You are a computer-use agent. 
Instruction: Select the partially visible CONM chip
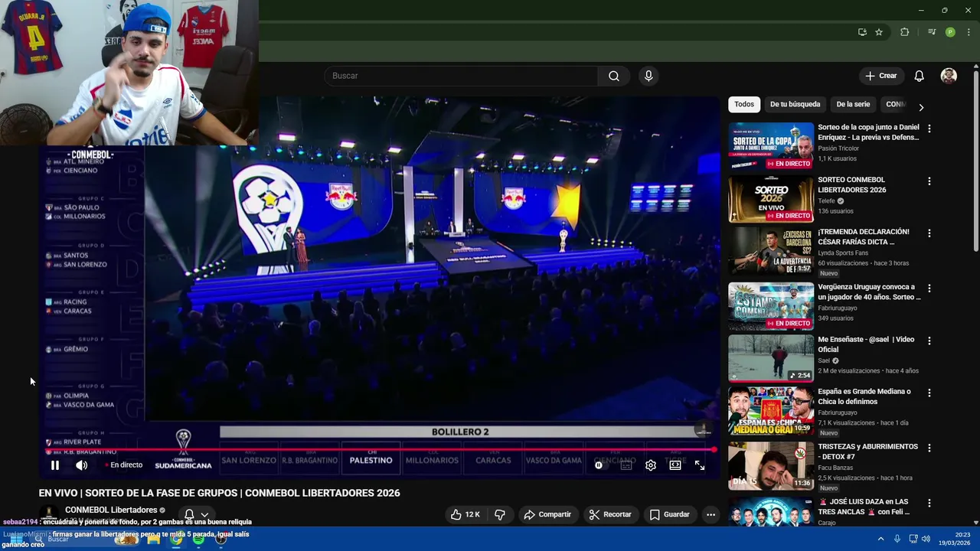pyautogui.click(x=893, y=104)
